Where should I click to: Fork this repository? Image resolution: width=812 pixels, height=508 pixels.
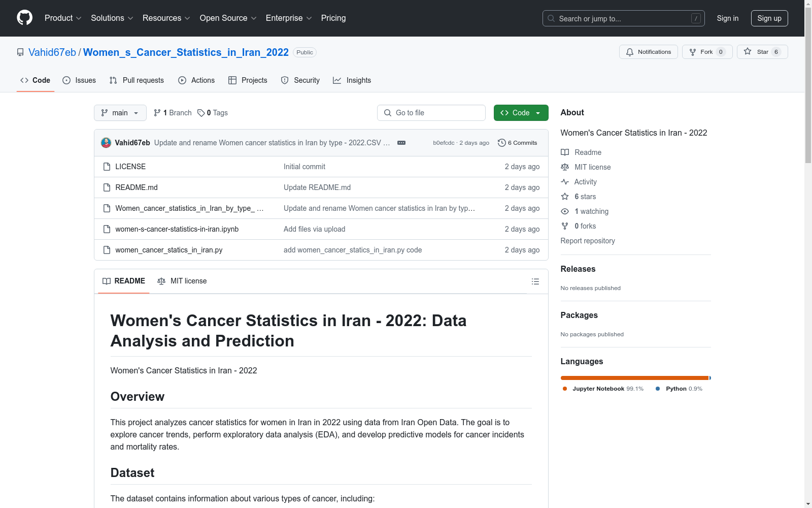point(707,52)
